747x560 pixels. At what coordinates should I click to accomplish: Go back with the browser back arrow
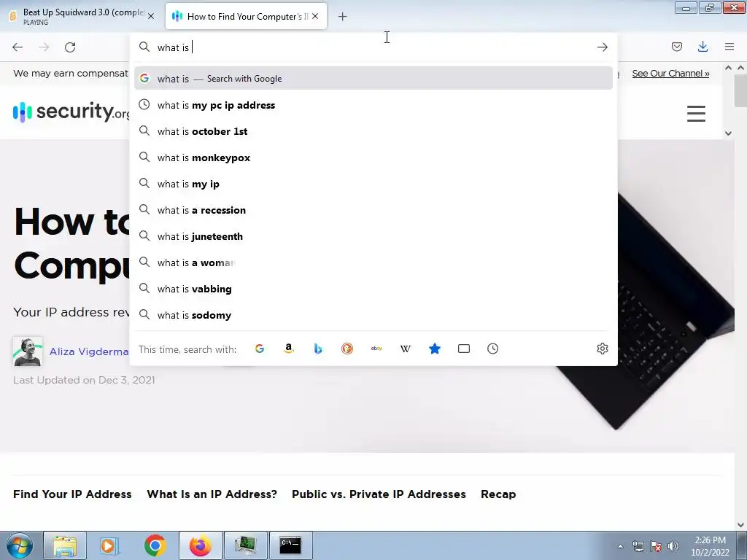pos(18,47)
